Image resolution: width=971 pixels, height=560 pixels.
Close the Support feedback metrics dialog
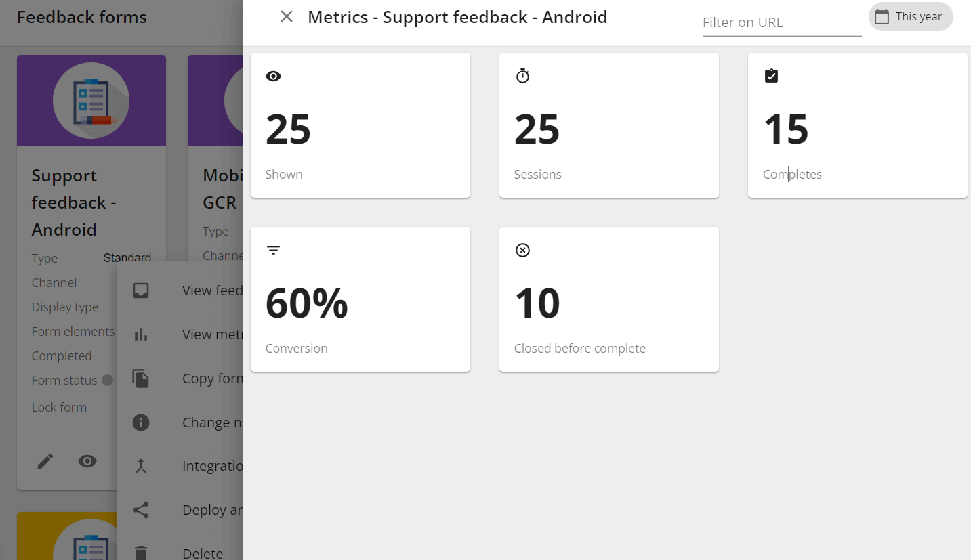tap(286, 16)
